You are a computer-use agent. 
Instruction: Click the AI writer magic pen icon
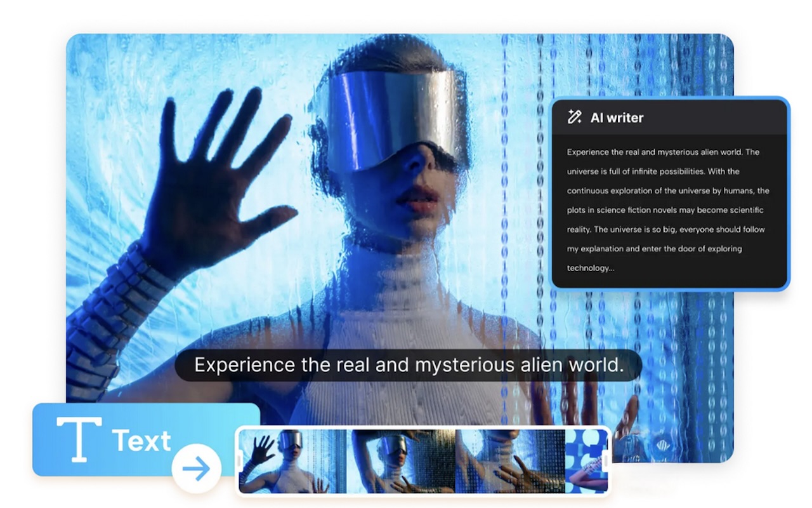pos(574,117)
